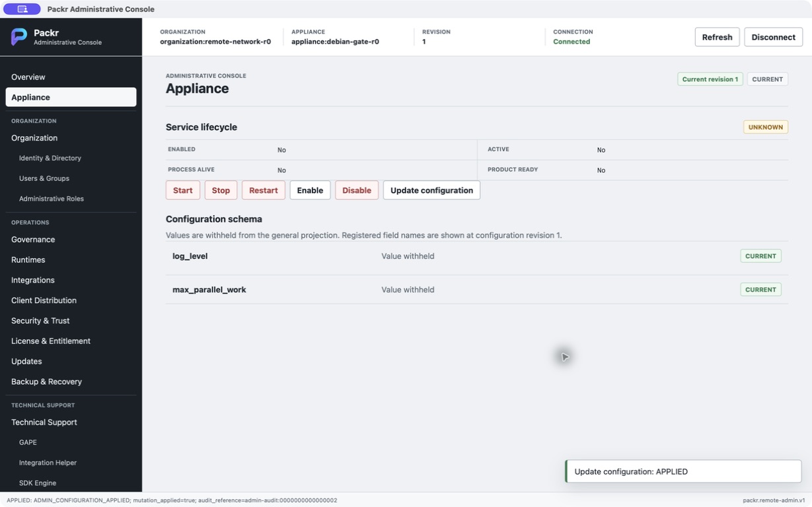812x507 pixels.
Task: Click appliance:debian-gate-r0 in header
Action: tap(335, 42)
